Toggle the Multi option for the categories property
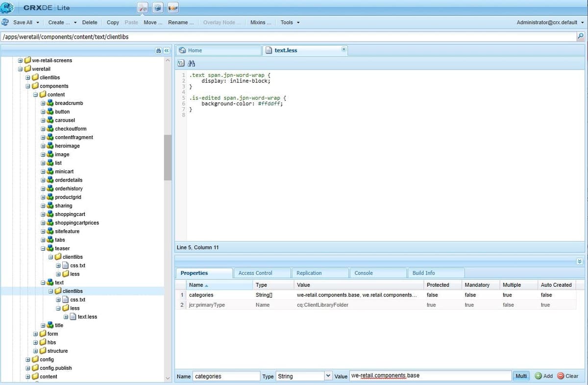Screen dimensions: 588x385 coord(521,376)
